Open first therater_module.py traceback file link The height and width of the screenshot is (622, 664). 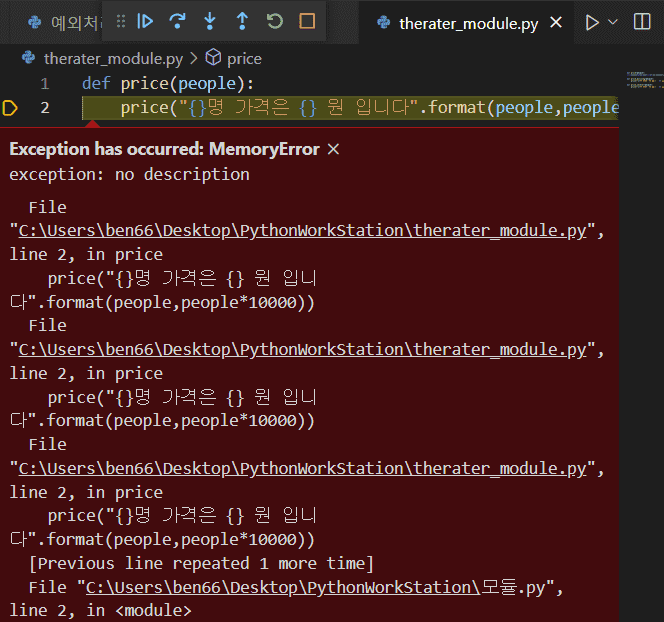[x=303, y=231]
